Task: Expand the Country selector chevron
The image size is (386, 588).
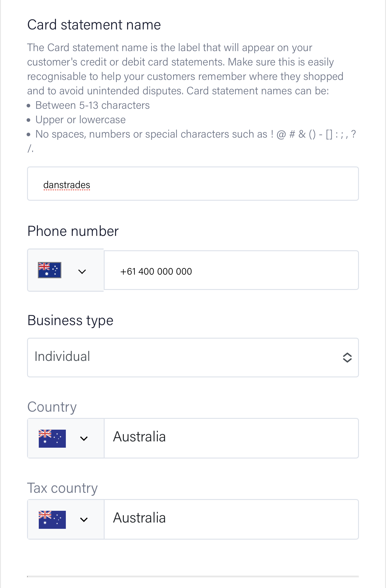Action: click(x=84, y=438)
